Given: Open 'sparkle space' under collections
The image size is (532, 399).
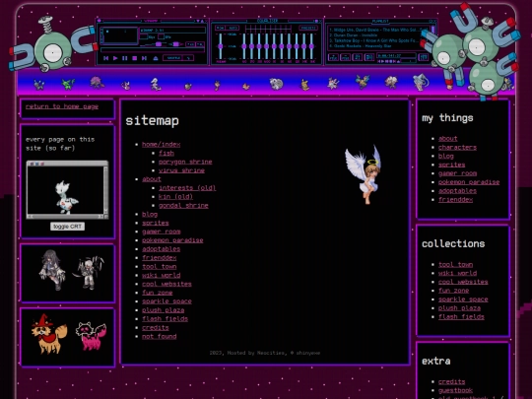Looking at the screenshot, I should [463, 299].
